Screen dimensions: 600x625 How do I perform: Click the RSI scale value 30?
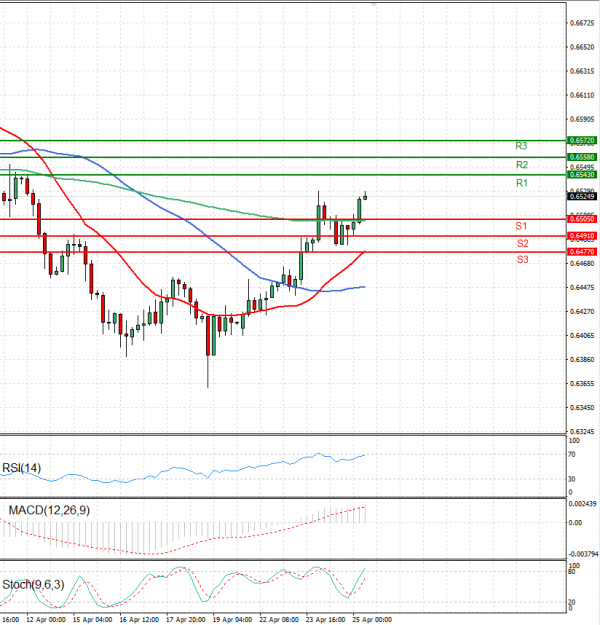click(x=572, y=479)
